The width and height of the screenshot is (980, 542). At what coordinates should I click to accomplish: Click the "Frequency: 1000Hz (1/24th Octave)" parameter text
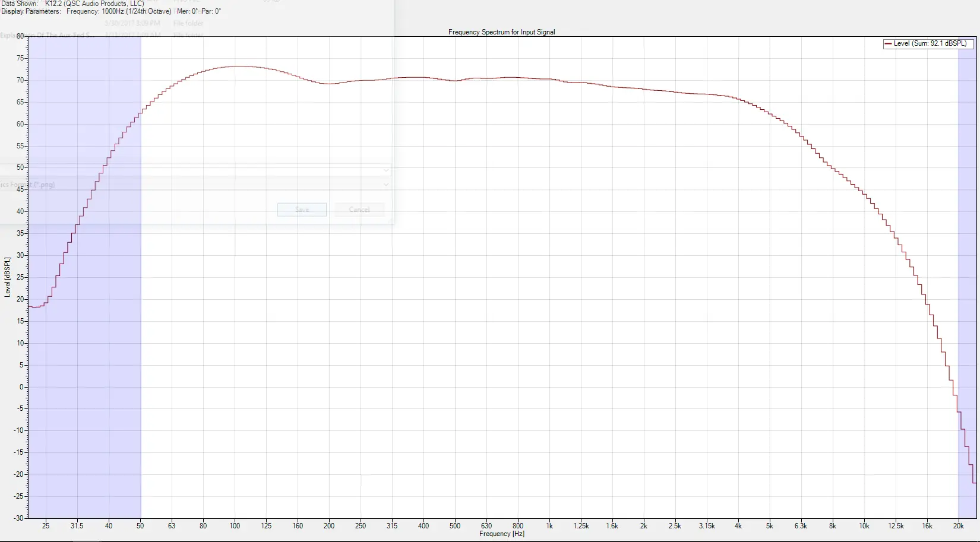coord(119,11)
